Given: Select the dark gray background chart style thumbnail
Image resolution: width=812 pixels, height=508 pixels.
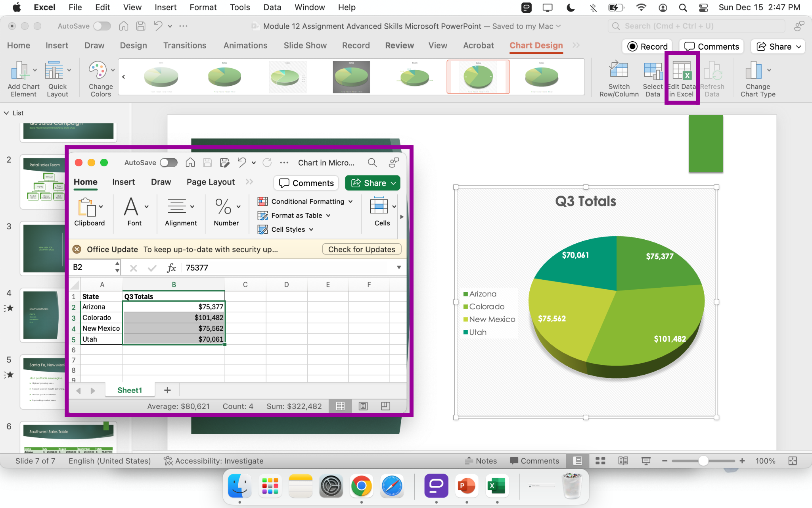Looking at the screenshot, I should pyautogui.click(x=351, y=77).
